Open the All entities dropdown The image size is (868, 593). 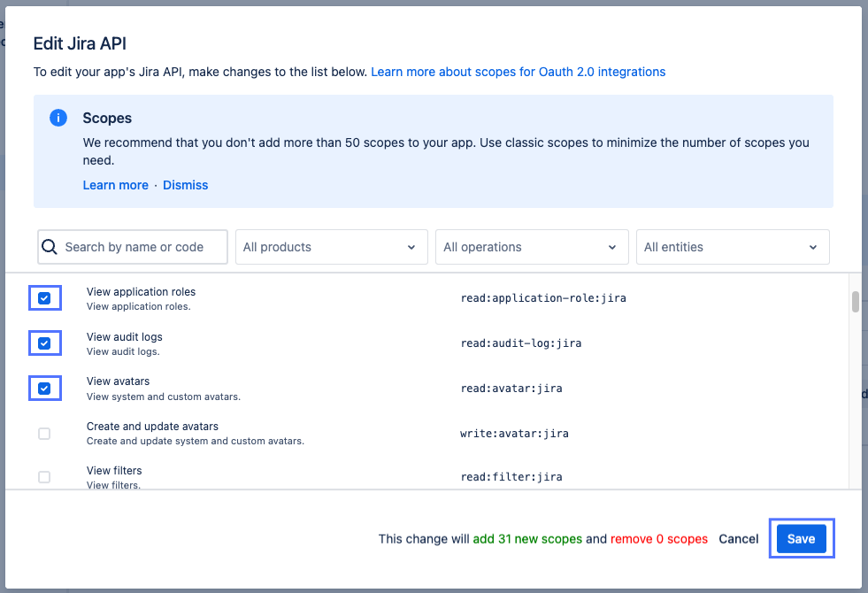coord(733,247)
